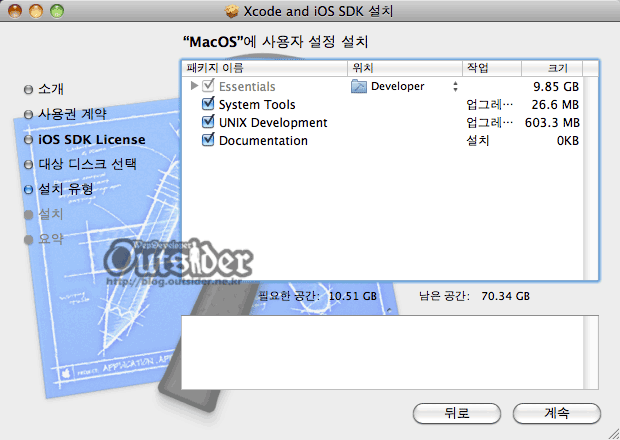Select the 작업 column header

click(492, 68)
